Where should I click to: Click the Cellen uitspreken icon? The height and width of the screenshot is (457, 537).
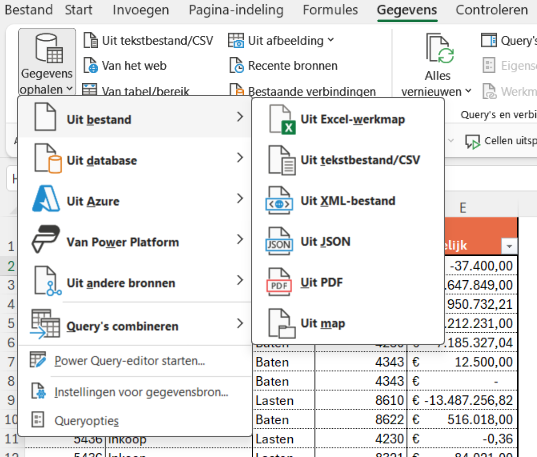[472, 141]
